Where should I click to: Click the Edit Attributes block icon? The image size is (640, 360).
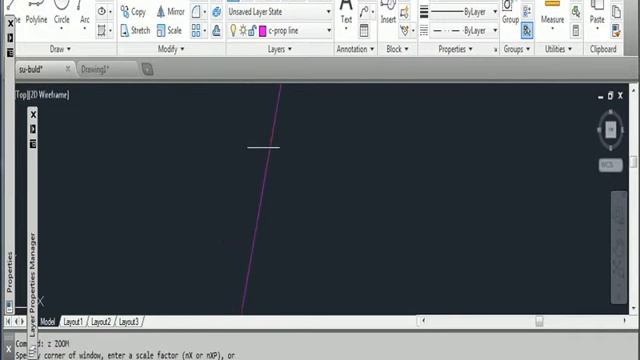click(x=404, y=31)
